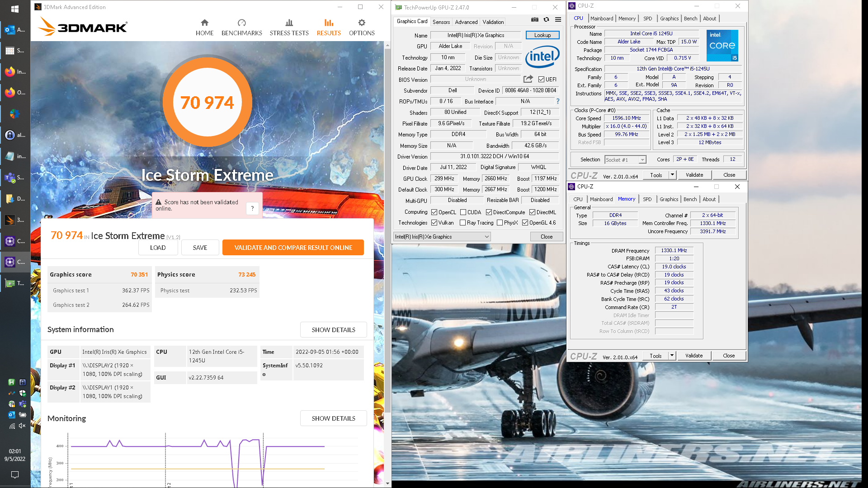Expand Tools arrow in bottom CPU-Z window
868x488 pixels.
pyautogui.click(x=672, y=356)
